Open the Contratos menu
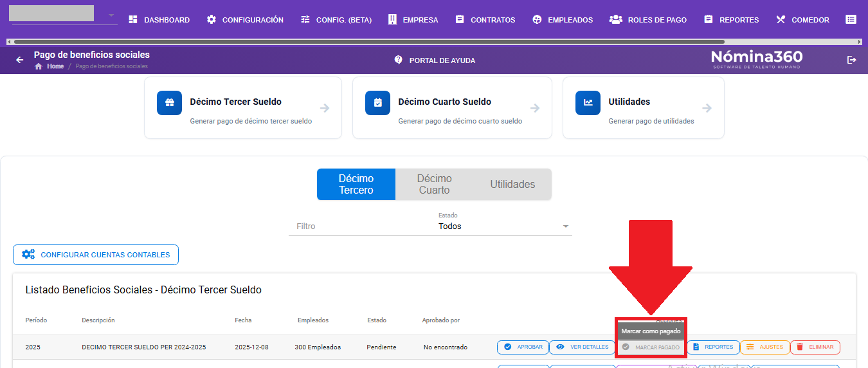Viewport: 868px width, 368px height. point(485,20)
